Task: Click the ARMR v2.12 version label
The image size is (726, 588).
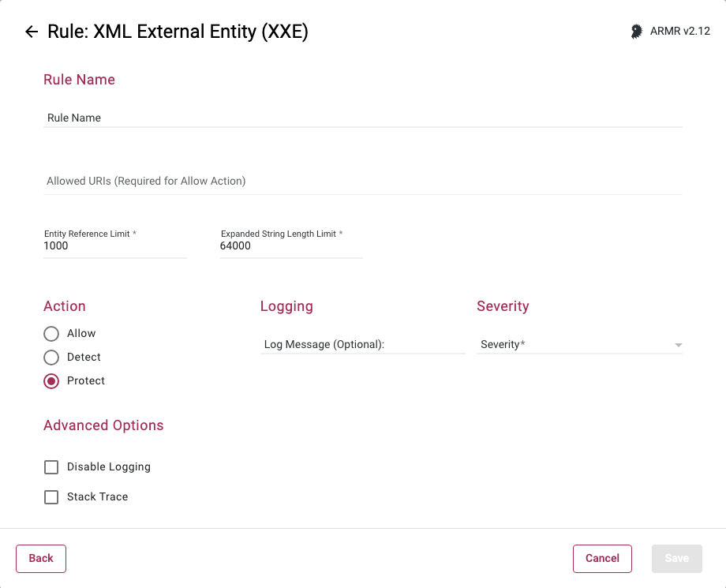Action: pyautogui.click(x=679, y=32)
